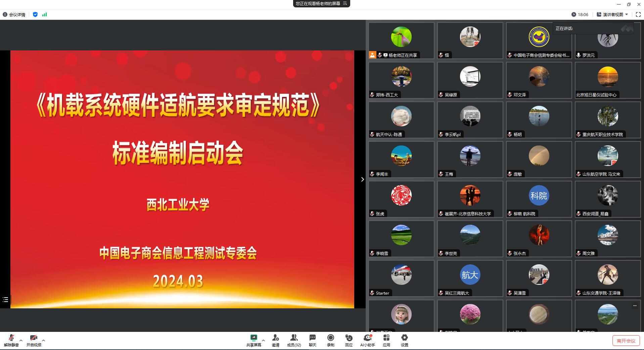The image size is (644, 350).
Task: Select 崔展齐-北京信息科技大学 tile
Action: pos(470,199)
